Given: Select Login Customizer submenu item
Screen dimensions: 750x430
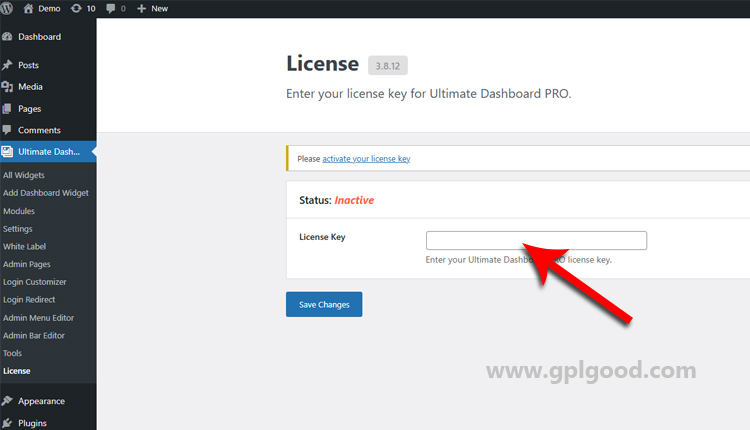Looking at the screenshot, I should tap(34, 282).
